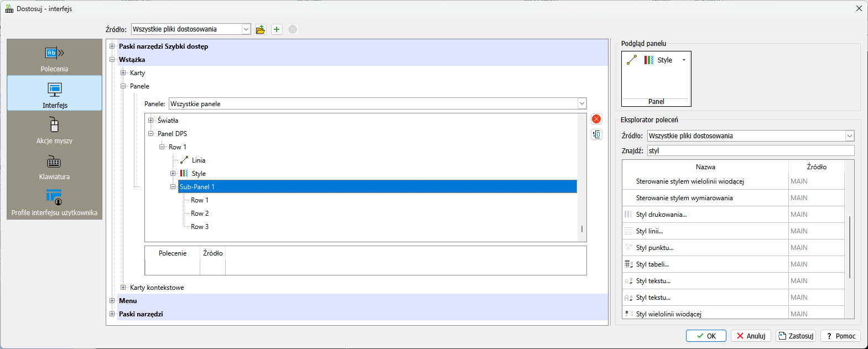Click the Style icon in panel preview
The image size is (868, 349).
click(649, 60)
